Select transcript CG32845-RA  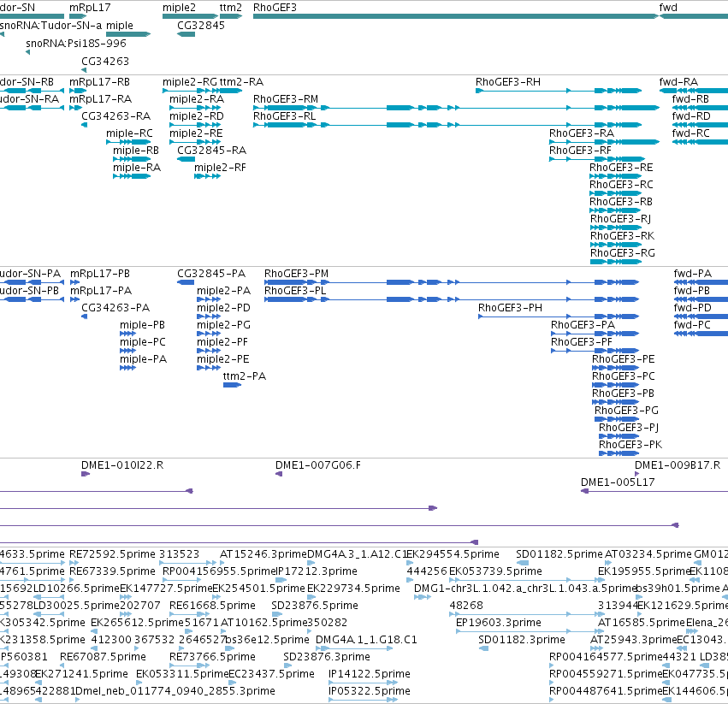(x=186, y=159)
